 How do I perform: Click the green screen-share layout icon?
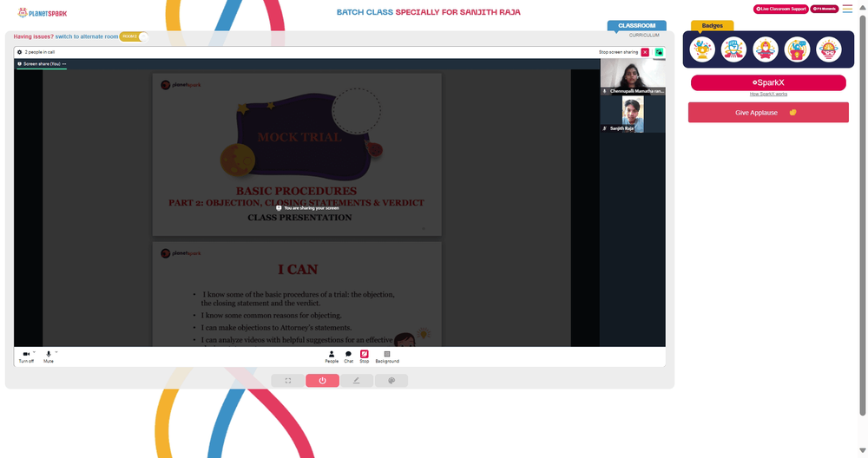[660, 52]
